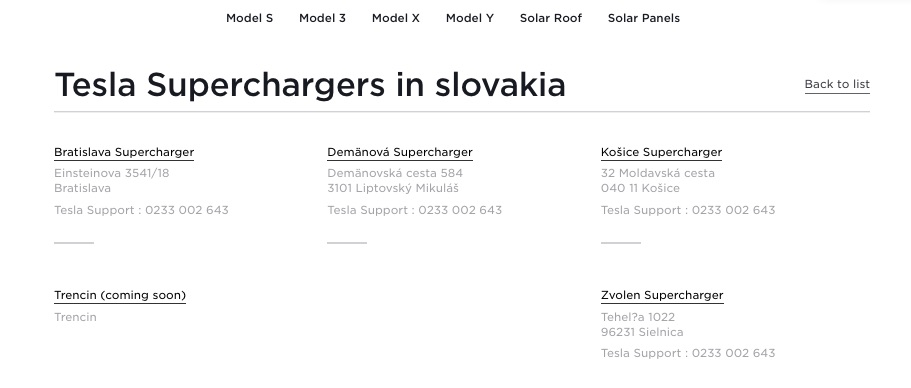Select Model X in navigation
The height and width of the screenshot is (388, 911).
coord(396,18)
